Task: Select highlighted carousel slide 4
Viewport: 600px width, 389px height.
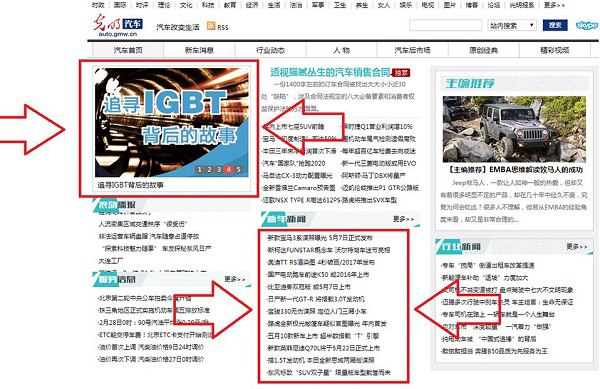Action: [229, 169]
